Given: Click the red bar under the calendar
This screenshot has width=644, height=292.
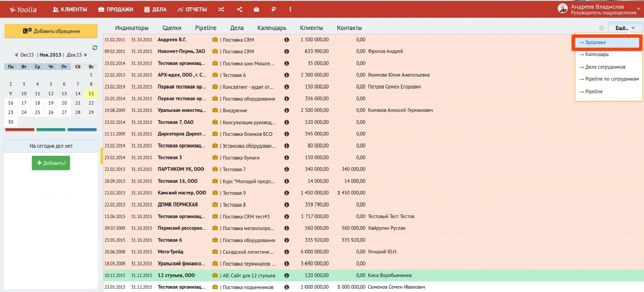Looking at the screenshot, I should point(20,130).
